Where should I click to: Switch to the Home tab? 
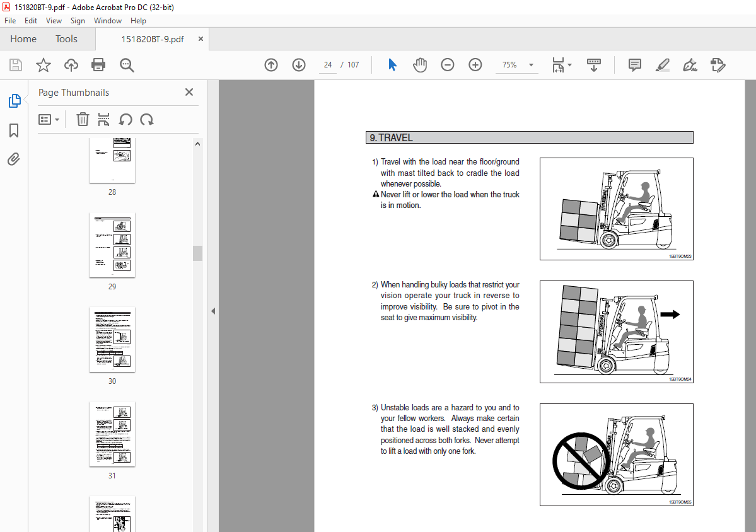23,39
